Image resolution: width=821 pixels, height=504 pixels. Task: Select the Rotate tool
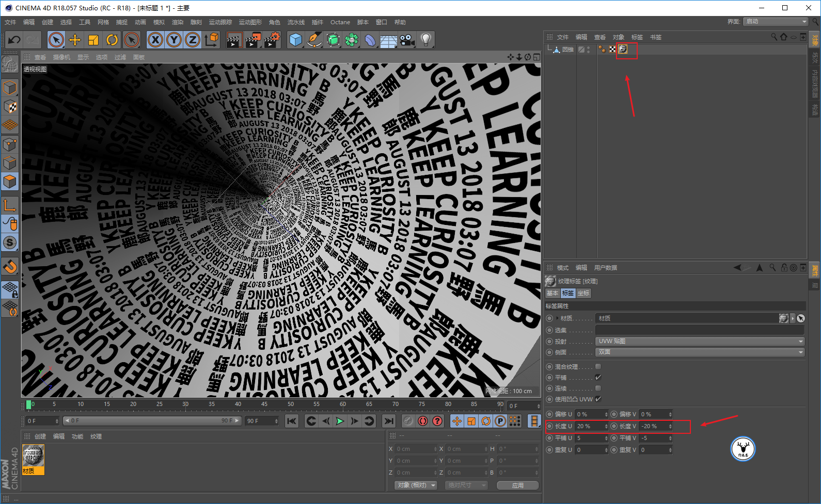[112, 40]
